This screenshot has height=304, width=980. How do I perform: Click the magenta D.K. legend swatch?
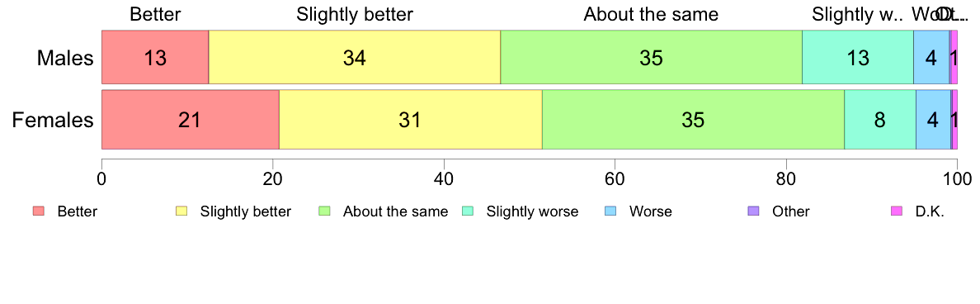coord(897,211)
